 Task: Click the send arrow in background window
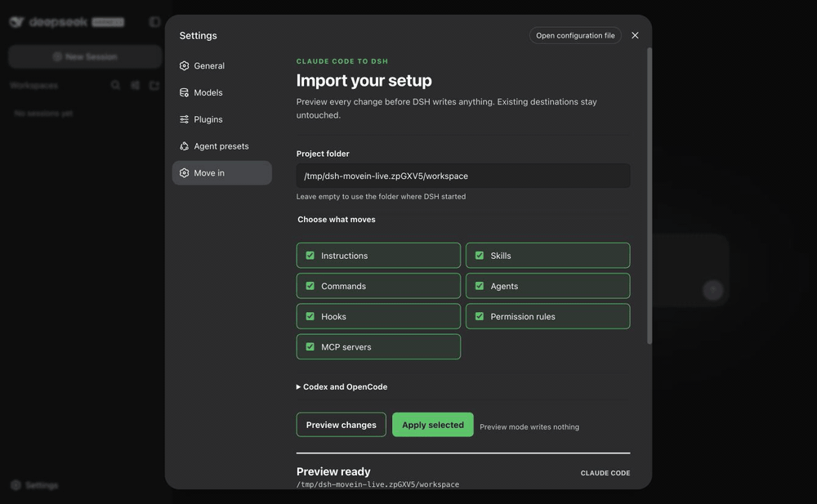point(712,290)
